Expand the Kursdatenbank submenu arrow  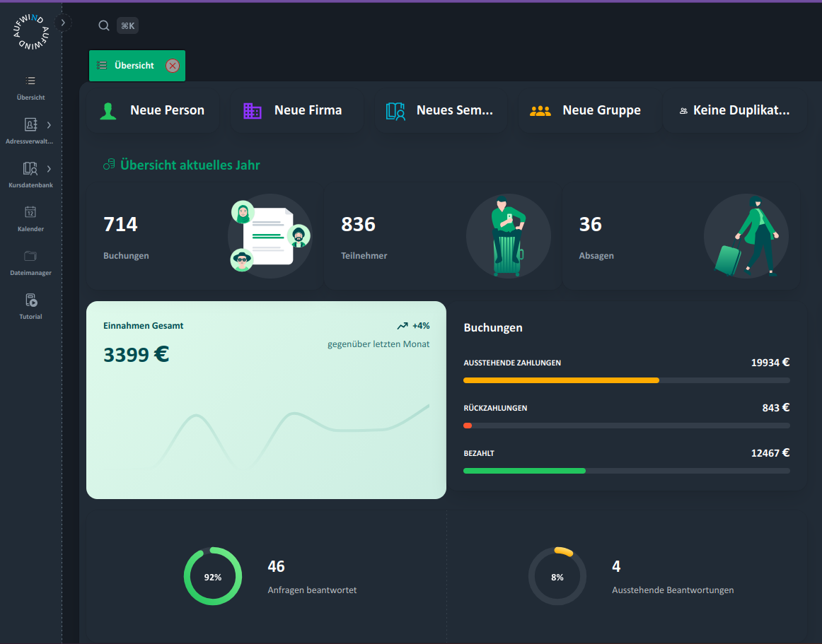click(x=49, y=169)
